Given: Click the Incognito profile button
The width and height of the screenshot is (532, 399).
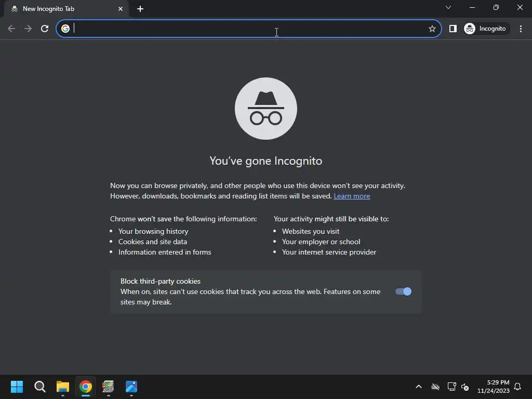Looking at the screenshot, I should tap(486, 29).
